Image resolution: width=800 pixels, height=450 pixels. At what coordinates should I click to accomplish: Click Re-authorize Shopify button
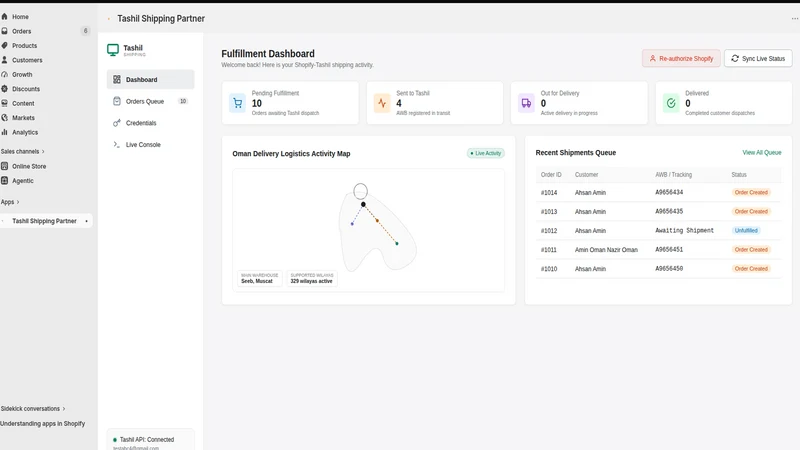[681, 59]
